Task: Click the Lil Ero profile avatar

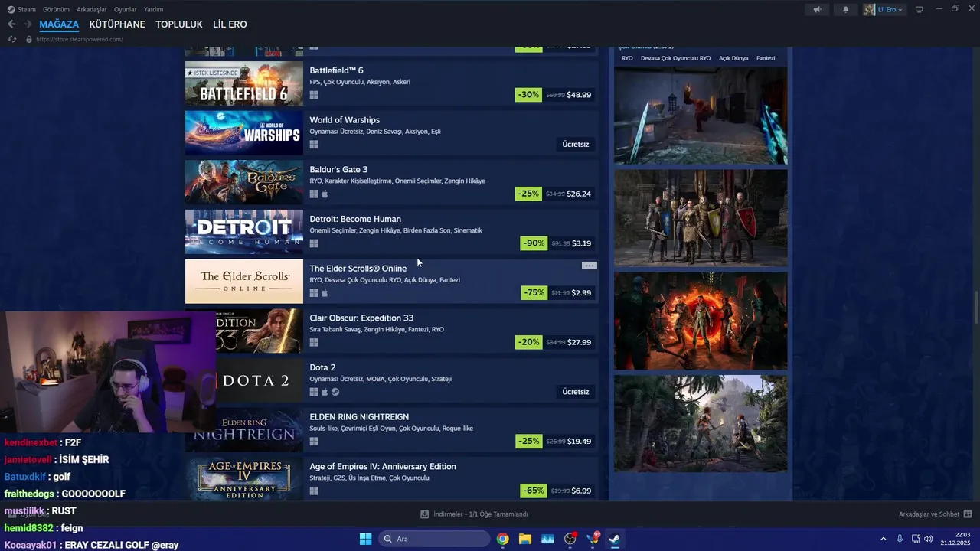Action: (869, 9)
